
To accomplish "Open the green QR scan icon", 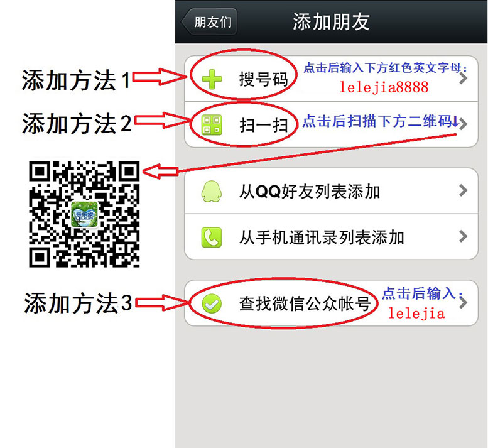I will 212,125.
